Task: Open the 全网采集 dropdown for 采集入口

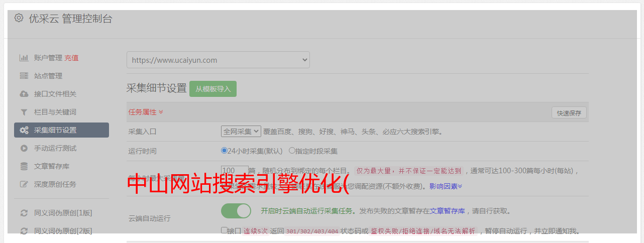Action: 241,131
